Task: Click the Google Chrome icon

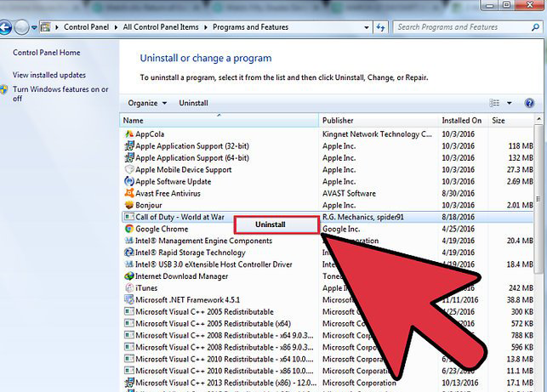Action: tap(129, 229)
